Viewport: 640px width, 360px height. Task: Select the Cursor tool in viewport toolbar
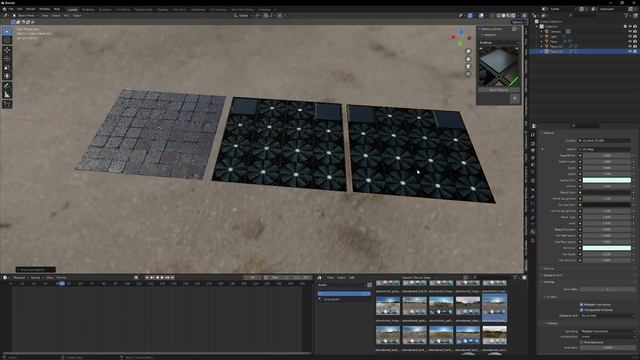[x=7, y=40]
